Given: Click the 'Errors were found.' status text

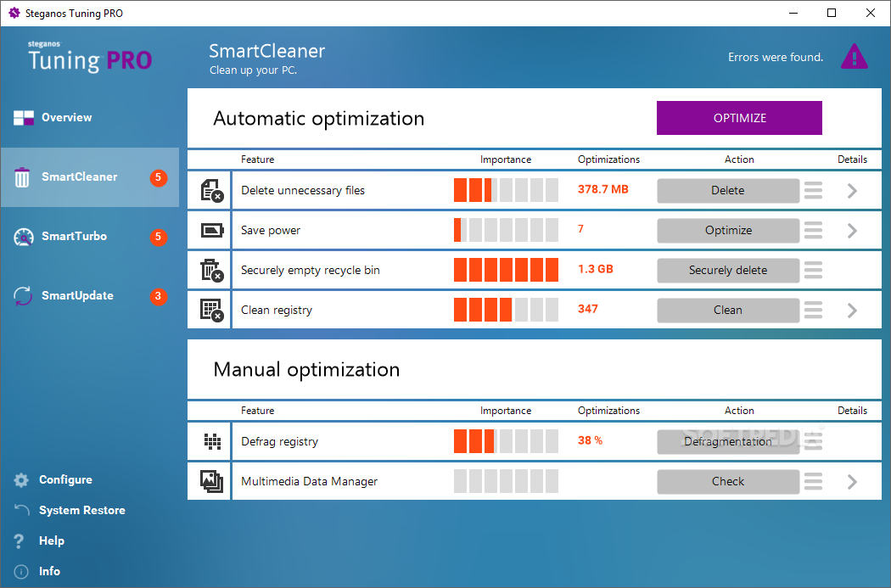Looking at the screenshot, I should 776,57.
